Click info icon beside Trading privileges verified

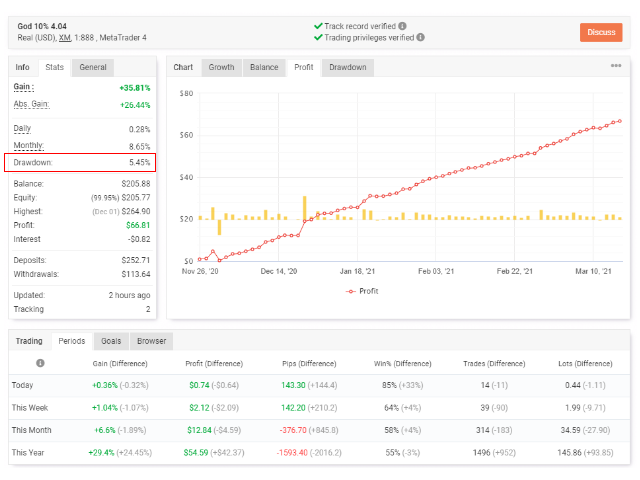pos(420,38)
